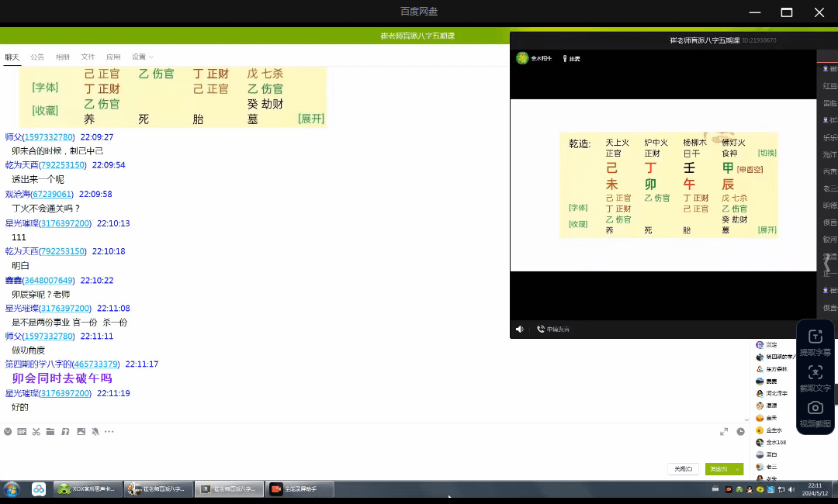838x504 pixels.
Task: Switch to the 文件 tab
Action: point(88,57)
